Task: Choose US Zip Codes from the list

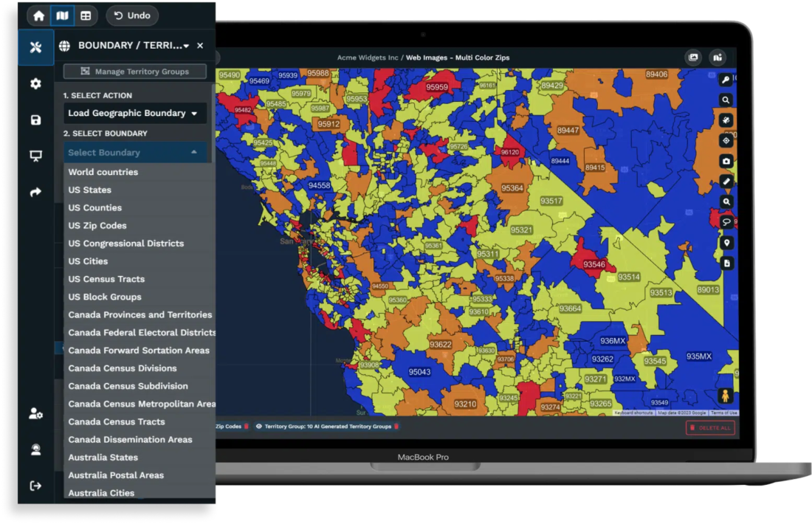Action: [97, 226]
